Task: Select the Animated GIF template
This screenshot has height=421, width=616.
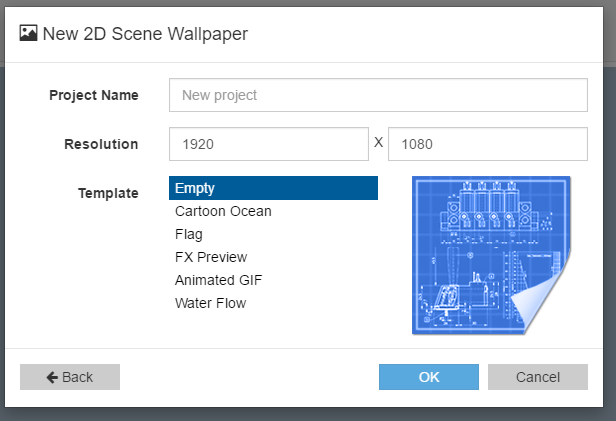Action: coord(218,280)
